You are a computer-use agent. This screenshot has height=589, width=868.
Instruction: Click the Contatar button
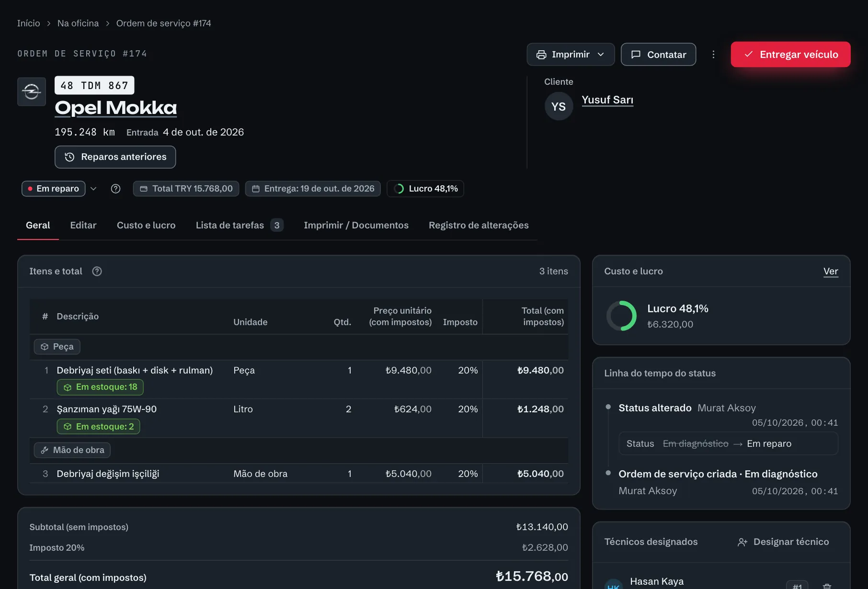pos(658,55)
